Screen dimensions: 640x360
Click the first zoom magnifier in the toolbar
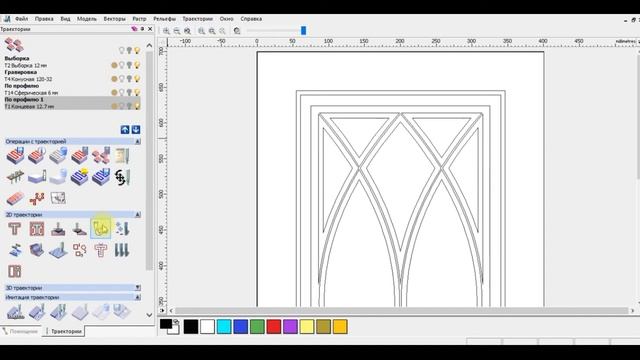166,31
